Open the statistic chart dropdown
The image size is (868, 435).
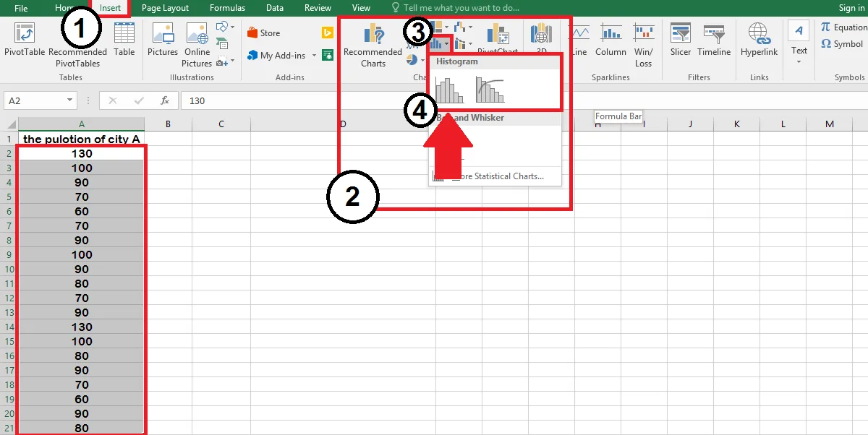pyautogui.click(x=441, y=44)
